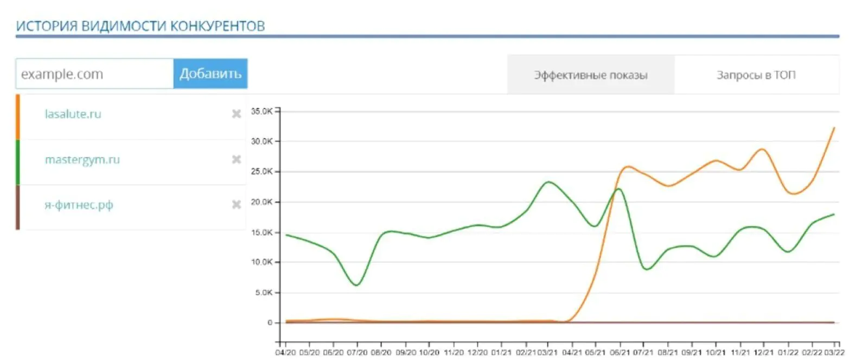The width and height of the screenshot is (868, 363).
Task: Click the orange color bar for lasalute.ru
Action: 18,116
